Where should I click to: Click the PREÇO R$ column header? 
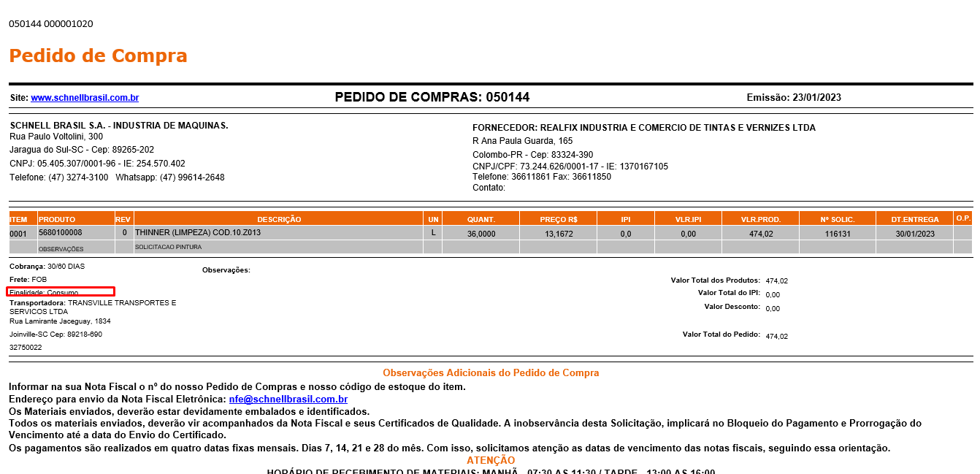pyautogui.click(x=559, y=219)
